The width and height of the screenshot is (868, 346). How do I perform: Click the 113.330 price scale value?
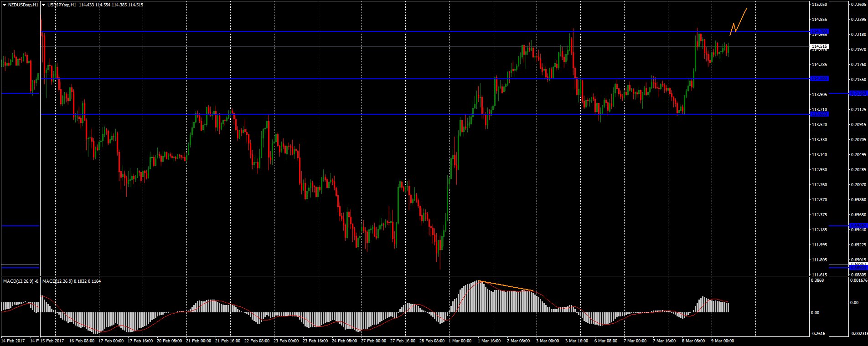pos(820,140)
